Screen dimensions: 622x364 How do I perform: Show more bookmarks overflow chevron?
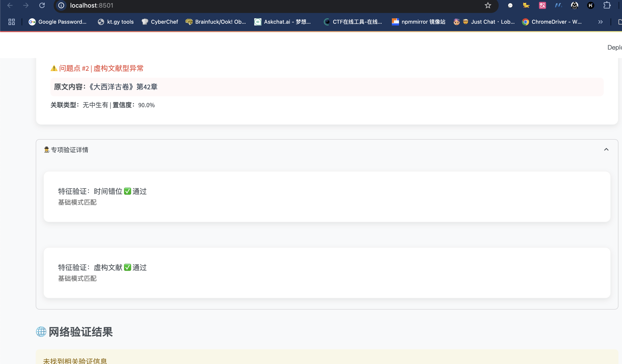[600, 22]
